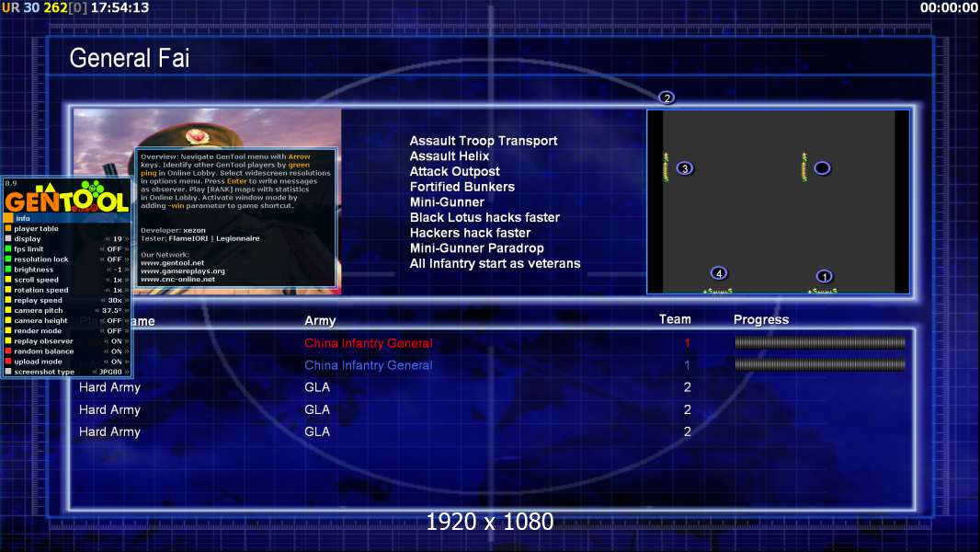980x552 pixels.
Task: Change screenshot type with right arrow
Action: (127, 372)
